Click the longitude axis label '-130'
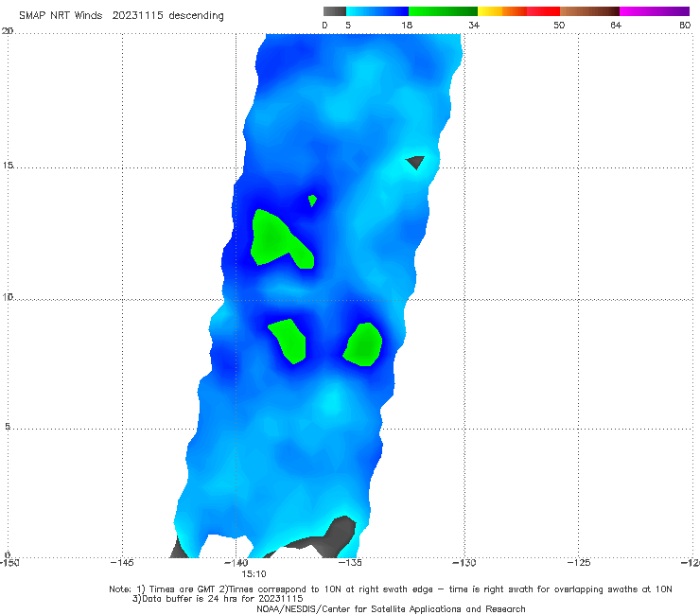Screen dimensions: 700x615 tap(464, 562)
